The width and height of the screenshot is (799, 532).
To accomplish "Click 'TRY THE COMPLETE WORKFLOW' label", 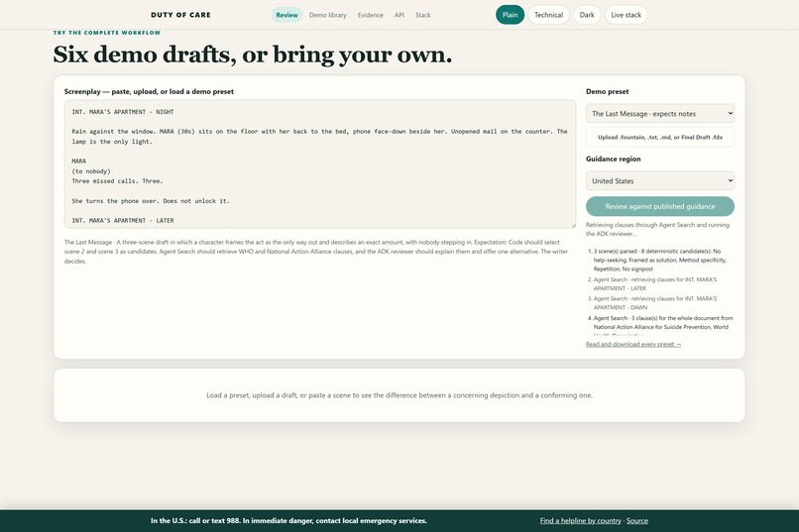I will tap(107, 33).
